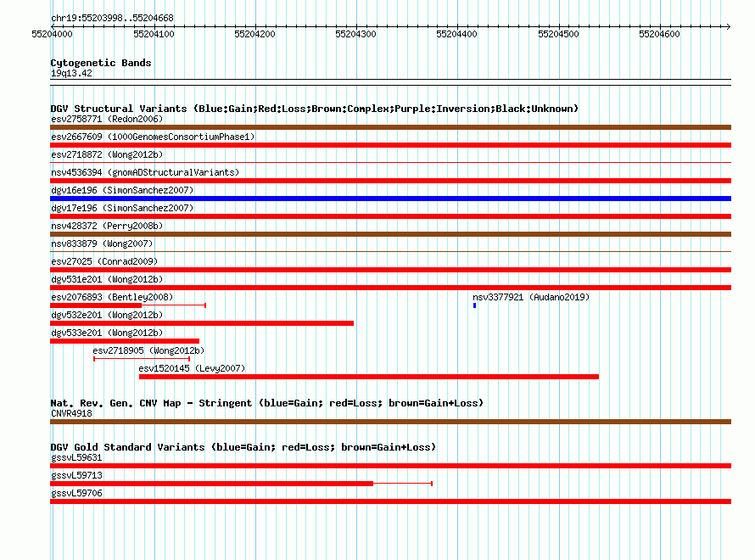755x560 pixels.
Task: Click the 19q13.42 band label
Action: pos(71,73)
